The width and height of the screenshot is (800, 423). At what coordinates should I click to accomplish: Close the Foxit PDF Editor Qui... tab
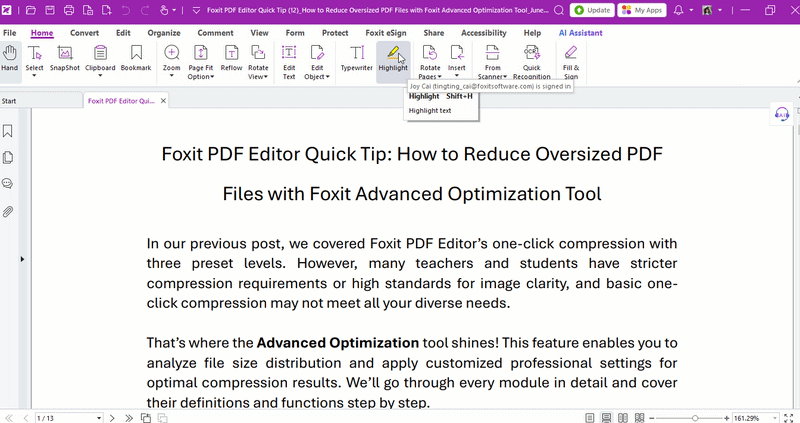coord(163,101)
